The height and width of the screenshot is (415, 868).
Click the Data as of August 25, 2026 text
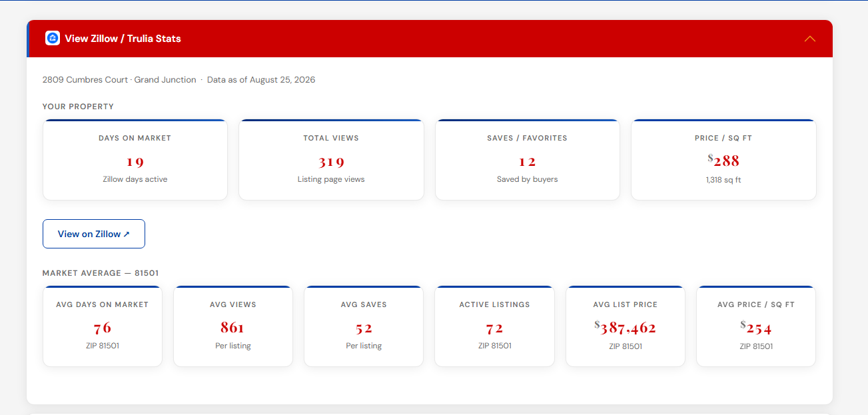[261, 80]
